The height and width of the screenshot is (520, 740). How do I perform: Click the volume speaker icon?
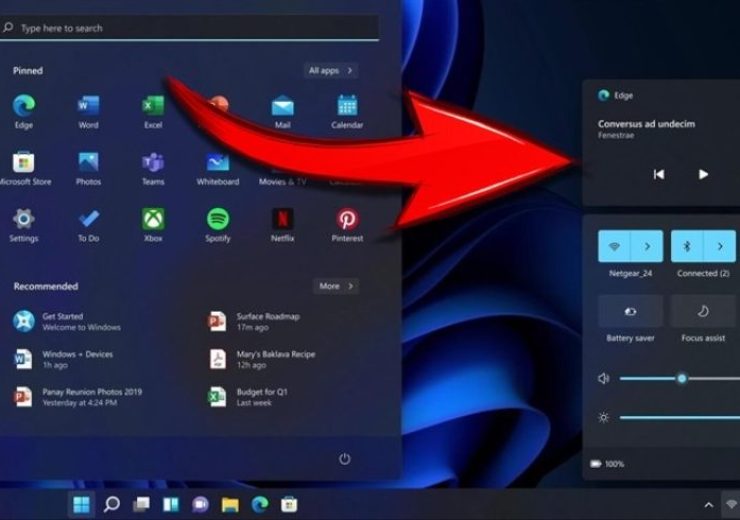(x=604, y=378)
